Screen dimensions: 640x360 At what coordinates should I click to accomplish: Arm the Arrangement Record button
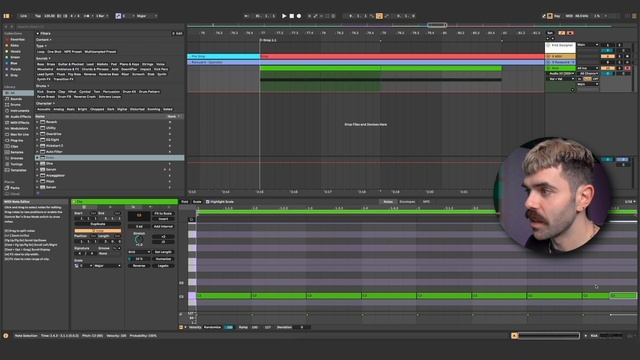pos(299,16)
